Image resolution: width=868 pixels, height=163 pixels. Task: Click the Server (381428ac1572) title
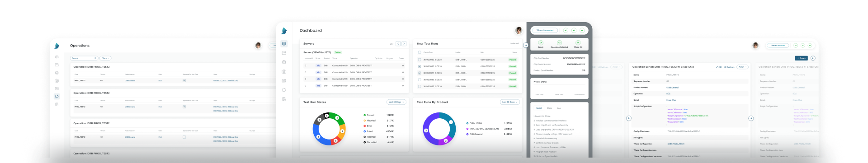point(317,52)
